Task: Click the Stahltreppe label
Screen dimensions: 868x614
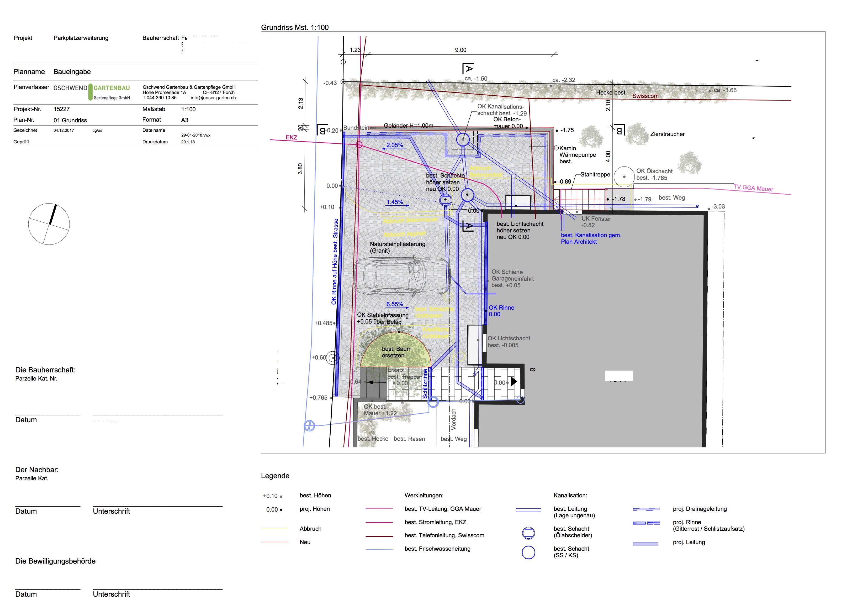Action: [595, 174]
